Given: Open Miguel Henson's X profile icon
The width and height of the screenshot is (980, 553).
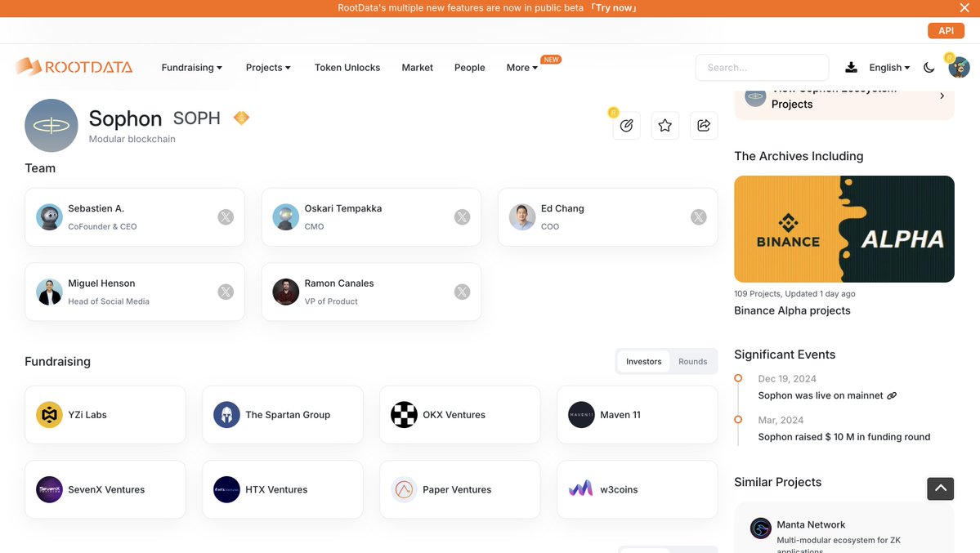Looking at the screenshot, I should tap(226, 292).
